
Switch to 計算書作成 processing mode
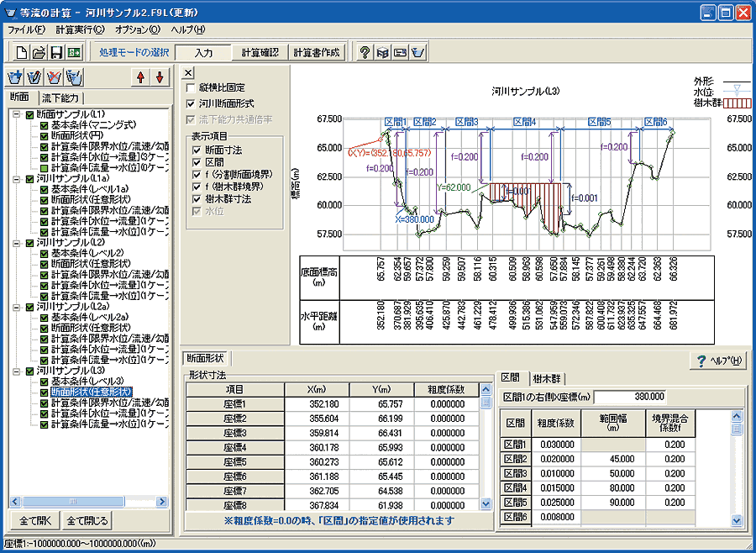pos(317,53)
